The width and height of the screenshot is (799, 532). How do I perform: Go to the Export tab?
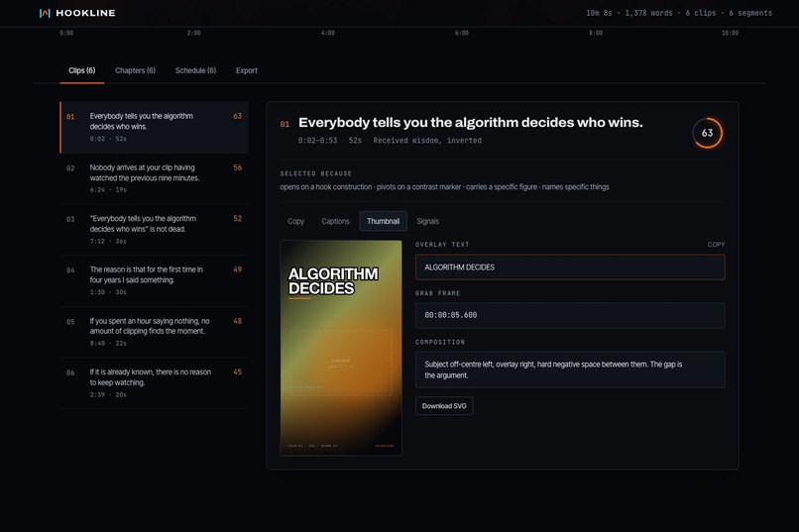click(x=247, y=70)
